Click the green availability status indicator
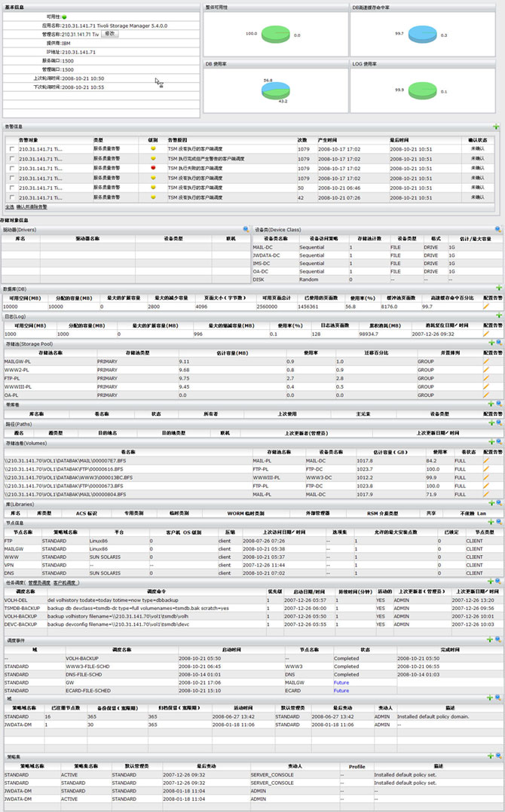This screenshot has width=505, height=812. (x=65, y=16)
